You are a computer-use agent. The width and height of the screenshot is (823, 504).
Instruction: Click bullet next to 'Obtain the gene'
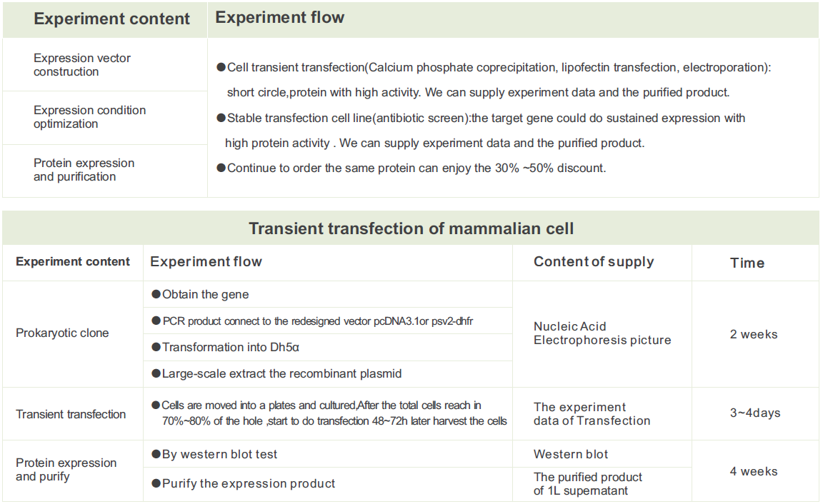tap(156, 294)
